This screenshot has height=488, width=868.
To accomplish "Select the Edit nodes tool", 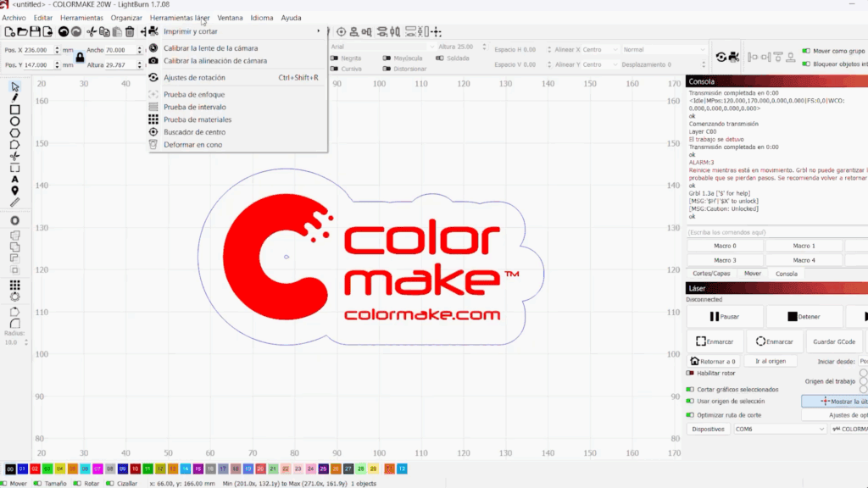I will click(x=15, y=144).
